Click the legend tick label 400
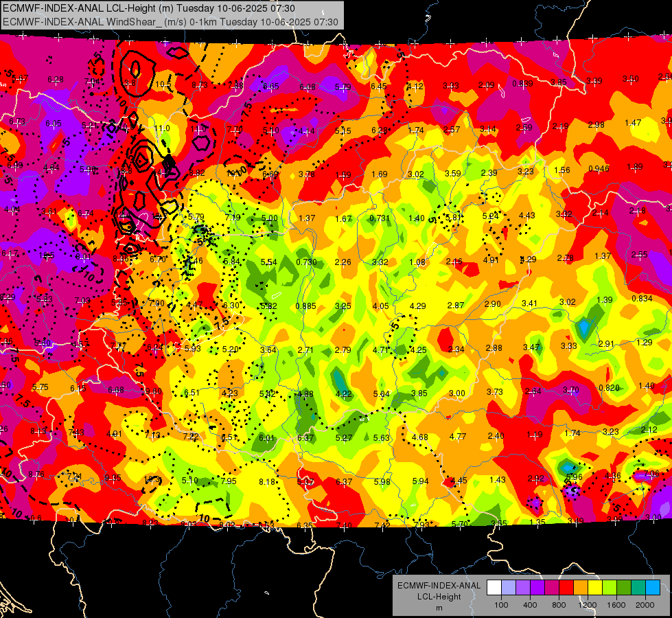Image resolution: width=672 pixels, height=618 pixels. pyautogui.click(x=530, y=605)
